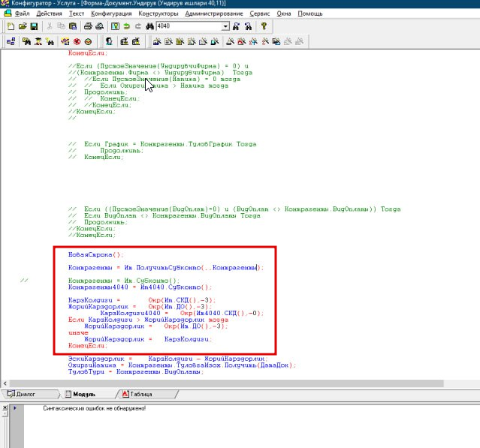Click the binoculars search icon left of the search field
Screen dimensions: 480x448
[x=149, y=26]
